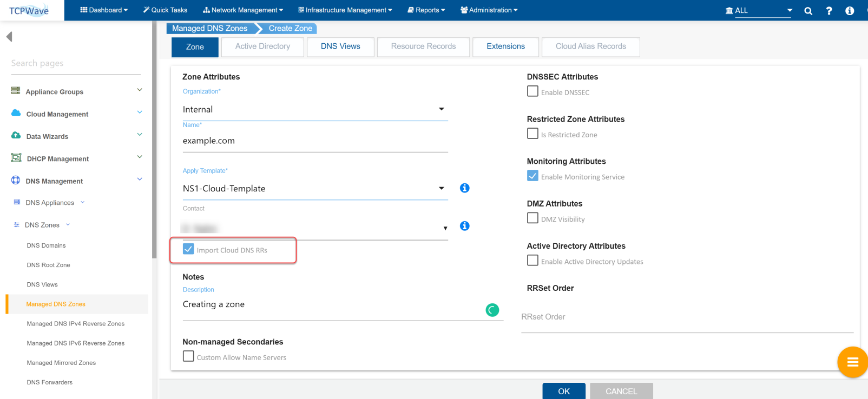Viewport: 868px width, 399px height.
Task: Open the Apply Template dropdown
Action: point(315,189)
